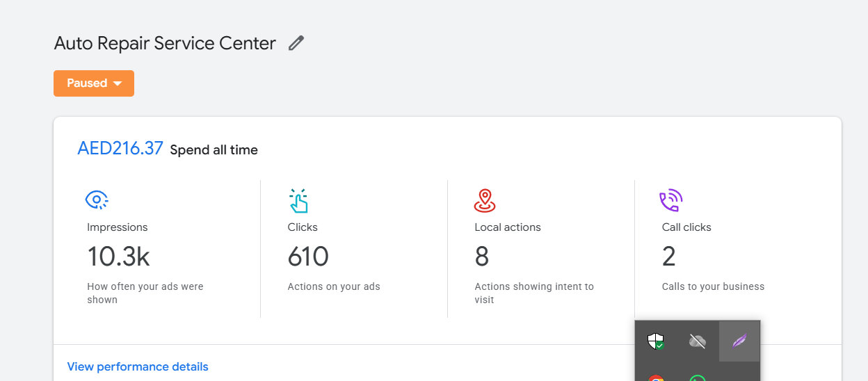Click 'Calls to your business' description
The width and height of the screenshot is (868, 381).
pos(713,286)
